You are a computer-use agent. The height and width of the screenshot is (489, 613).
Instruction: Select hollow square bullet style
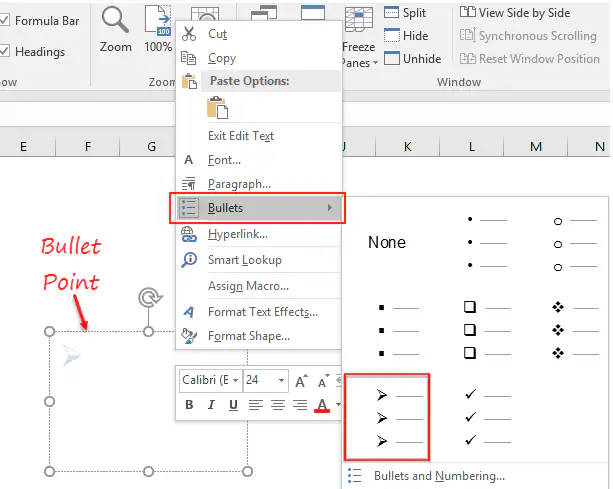click(x=487, y=331)
